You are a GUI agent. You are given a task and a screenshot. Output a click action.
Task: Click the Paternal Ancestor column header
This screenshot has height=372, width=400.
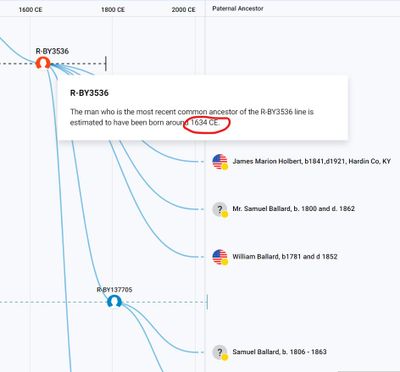pyautogui.click(x=238, y=8)
